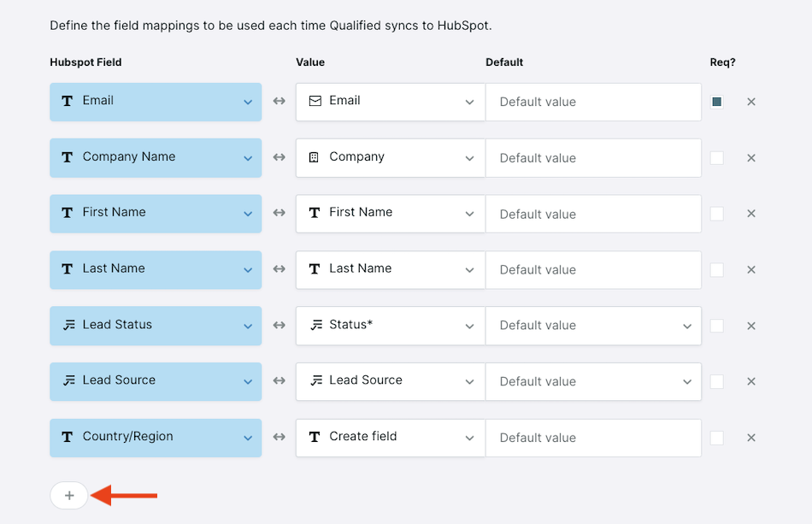Open default value dropdown for Lead Status

coord(593,326)
